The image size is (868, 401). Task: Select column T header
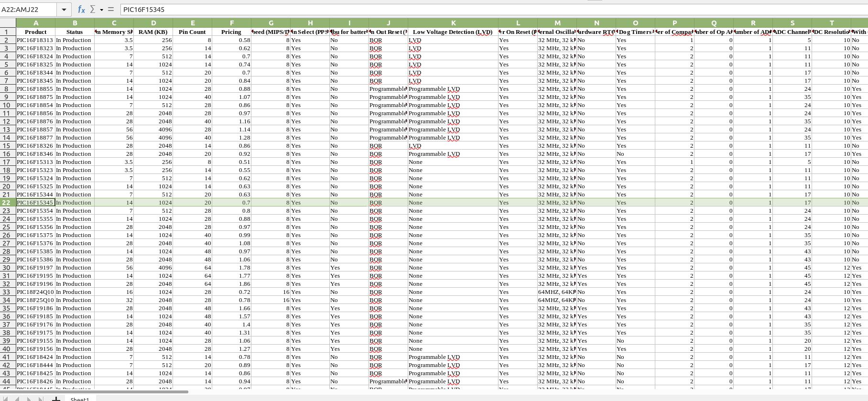tap(831, 22)
